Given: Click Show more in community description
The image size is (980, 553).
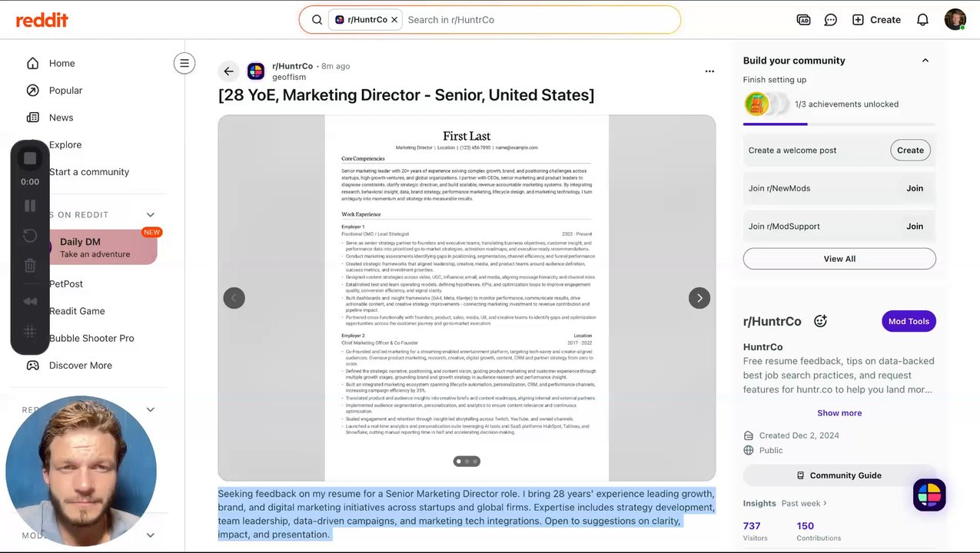Looking at the screenshot, I should point(839,413).
